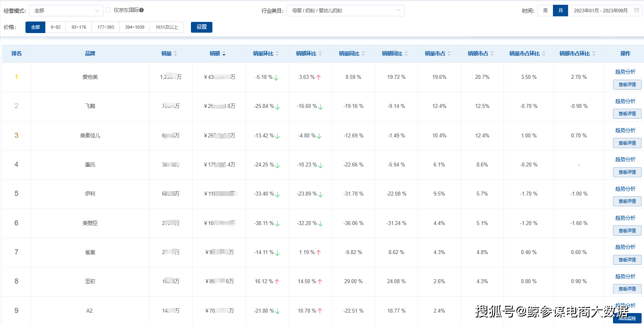
Task: Switch time granularity to 周
Action: click(545, 11)
